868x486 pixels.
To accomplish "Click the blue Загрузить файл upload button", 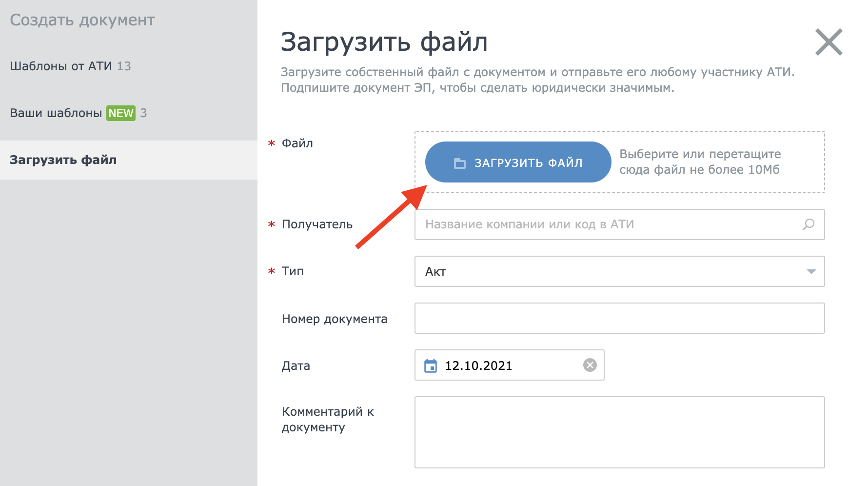I will (x=518, y=162).
